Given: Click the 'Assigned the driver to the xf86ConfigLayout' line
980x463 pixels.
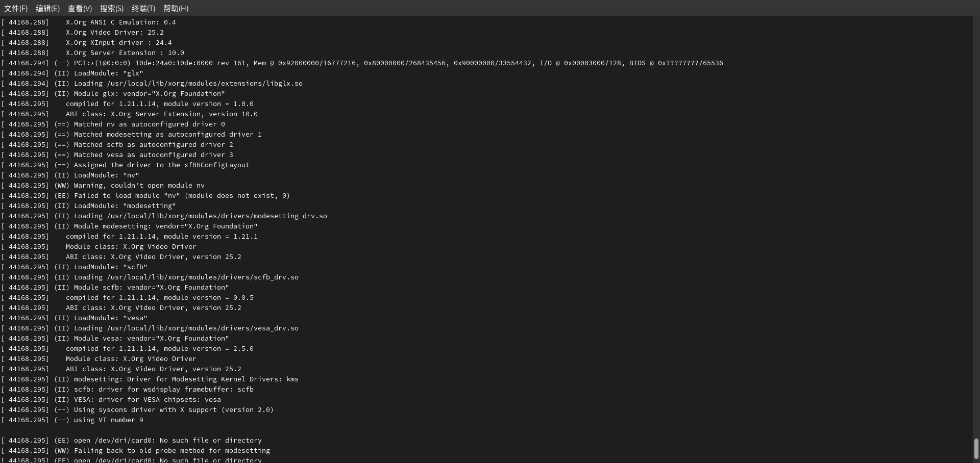Looking at the screenshot, I should pos(161,165).
